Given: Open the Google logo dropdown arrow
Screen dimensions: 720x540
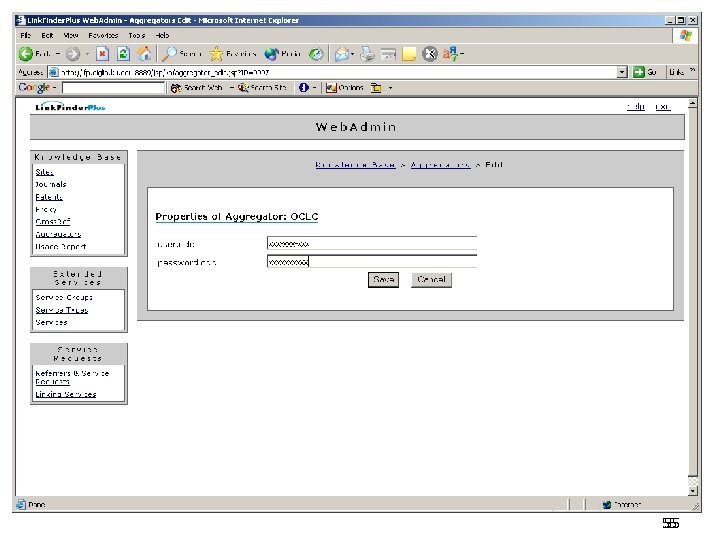Looking at the screenshot, I should (x=54, y=87).
